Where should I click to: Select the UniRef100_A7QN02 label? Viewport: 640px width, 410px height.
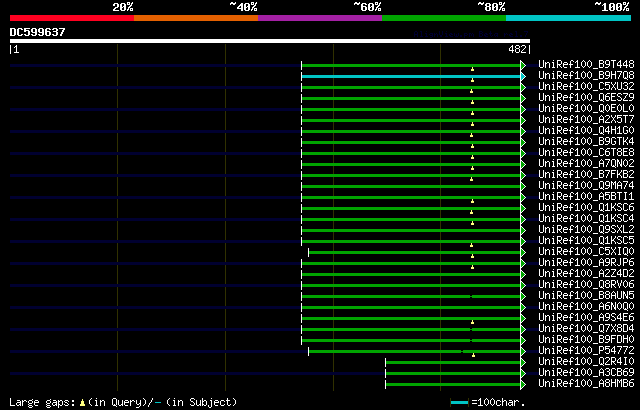click(x=586, y=164)
